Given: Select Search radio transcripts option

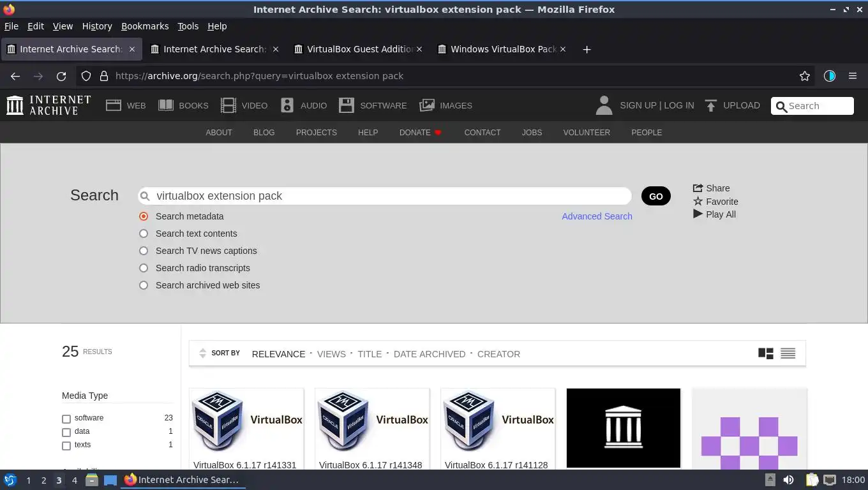Looking at the screenshot, I should pyautogui.click(x=144, y=268).
